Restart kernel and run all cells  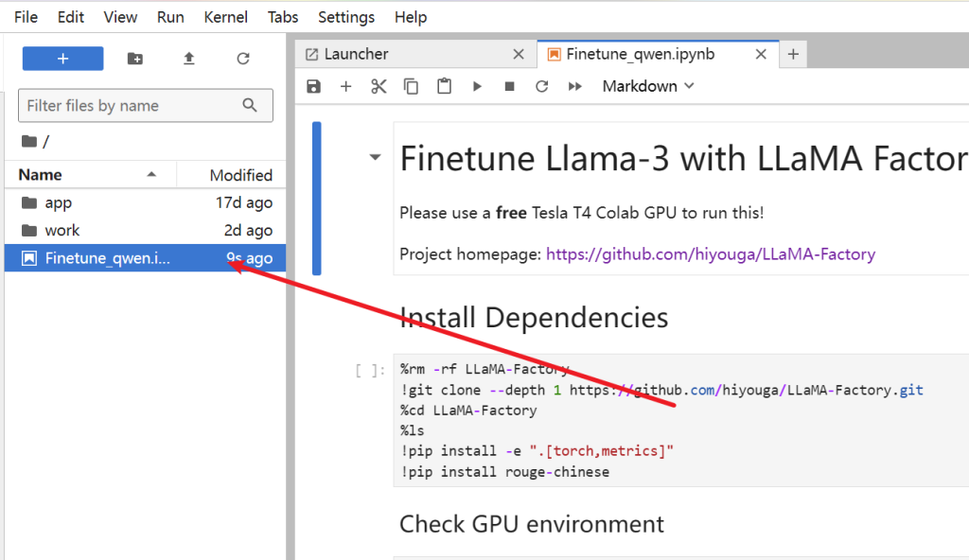(x=574, y=86)
